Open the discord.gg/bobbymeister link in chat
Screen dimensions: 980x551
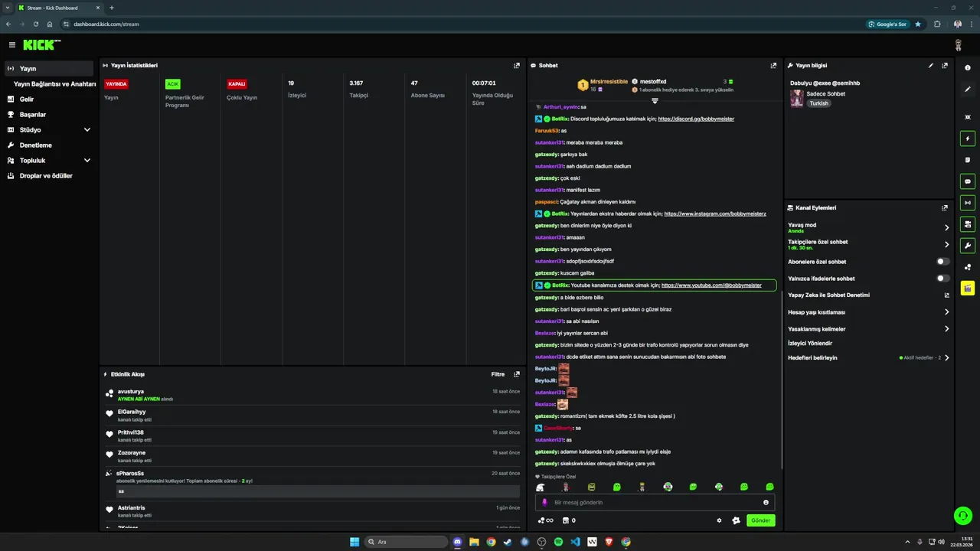click(x=696, y=119)
